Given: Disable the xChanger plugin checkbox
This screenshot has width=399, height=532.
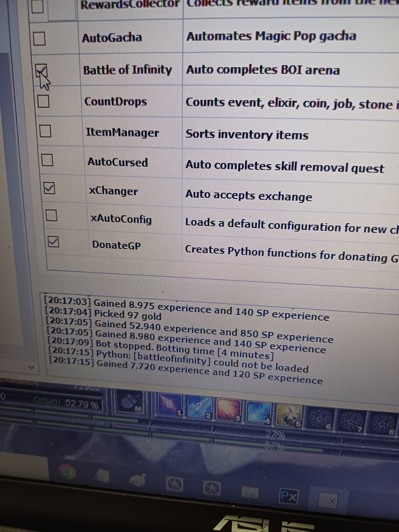Looking at the screenshot, I should point(49,188).
